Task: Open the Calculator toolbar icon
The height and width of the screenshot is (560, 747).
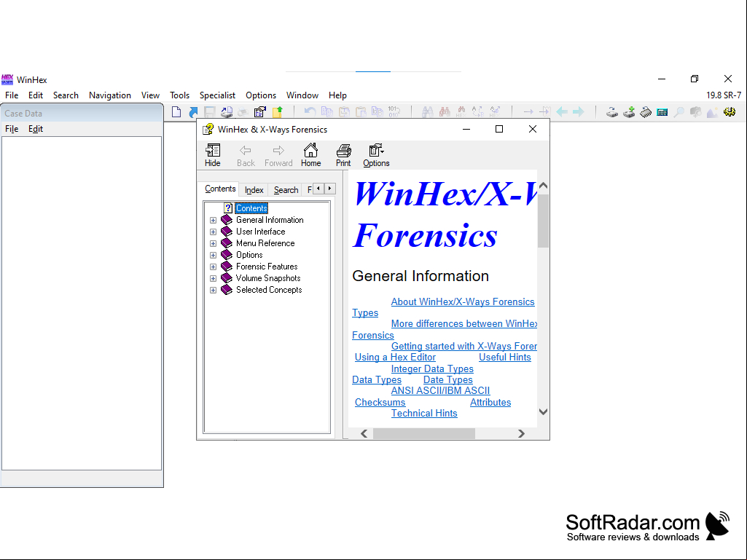Action: tap(662, 112)
